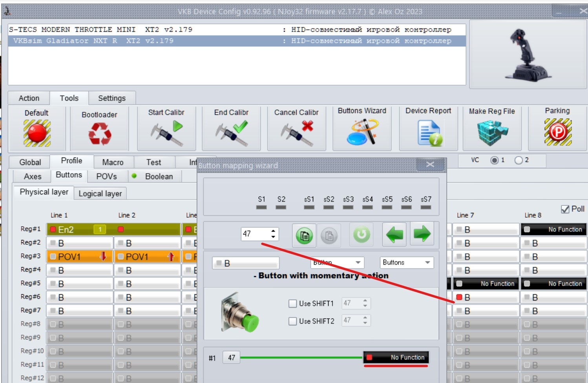Toggle the Poll checkbox
Screen dimensions: 588x383
[x=565, y=209]
